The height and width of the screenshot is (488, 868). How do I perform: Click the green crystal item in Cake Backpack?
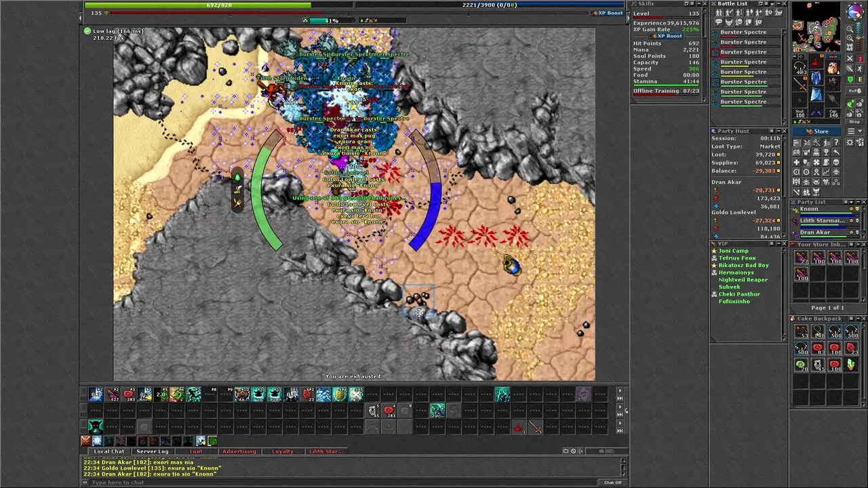tap(851, 364)
